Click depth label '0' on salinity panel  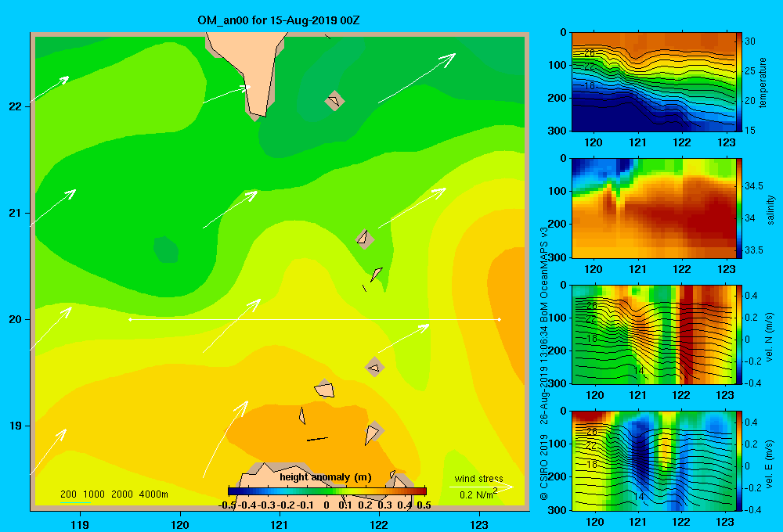pyautogui.click(x=563, y=158)
